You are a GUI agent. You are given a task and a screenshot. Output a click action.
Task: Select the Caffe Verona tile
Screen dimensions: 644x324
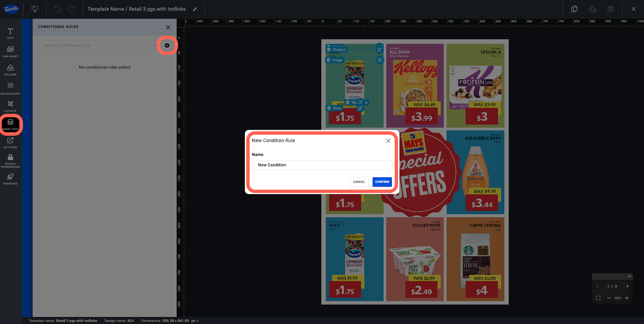[475, 259]
